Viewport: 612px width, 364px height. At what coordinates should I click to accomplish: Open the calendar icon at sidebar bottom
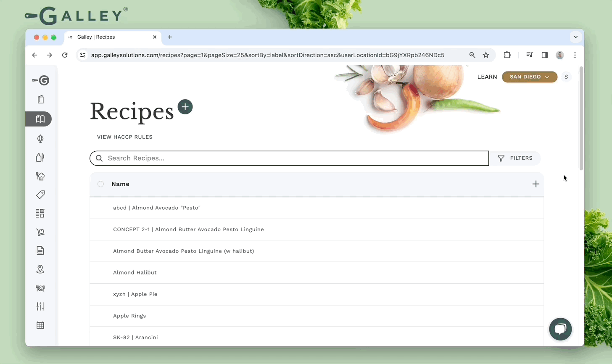coord(40,325)
